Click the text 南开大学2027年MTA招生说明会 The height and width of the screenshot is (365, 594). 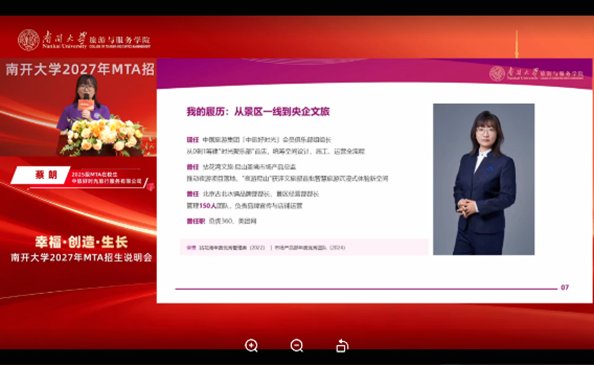tap(81, 257)
